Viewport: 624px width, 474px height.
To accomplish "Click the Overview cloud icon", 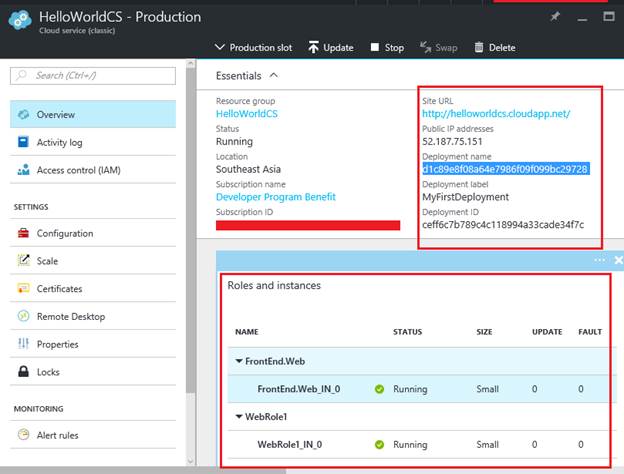I will click(x=23, y=114).
